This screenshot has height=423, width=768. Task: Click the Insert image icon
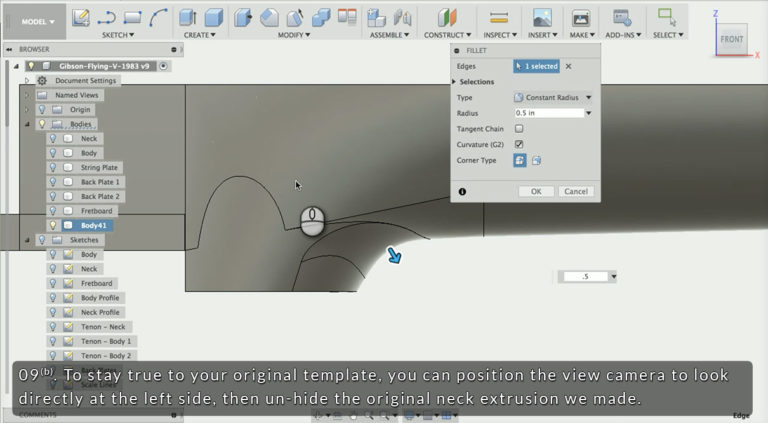coord(541,17)
